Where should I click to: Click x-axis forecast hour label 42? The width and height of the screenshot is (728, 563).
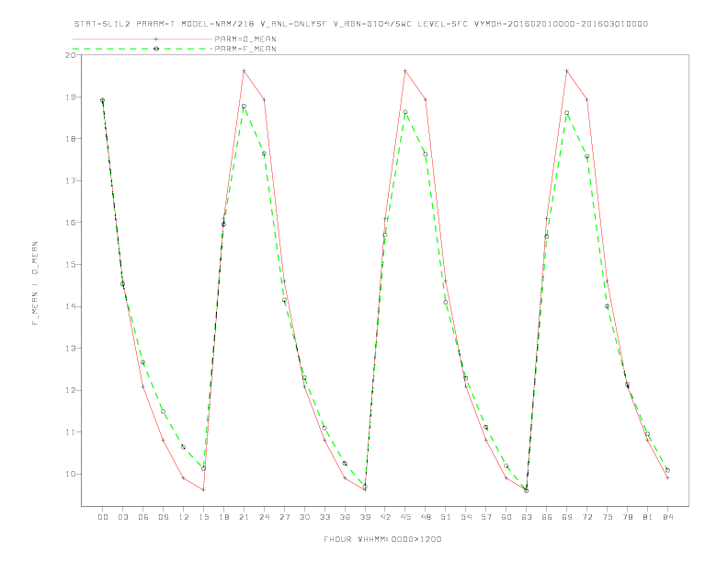[385, 517]
